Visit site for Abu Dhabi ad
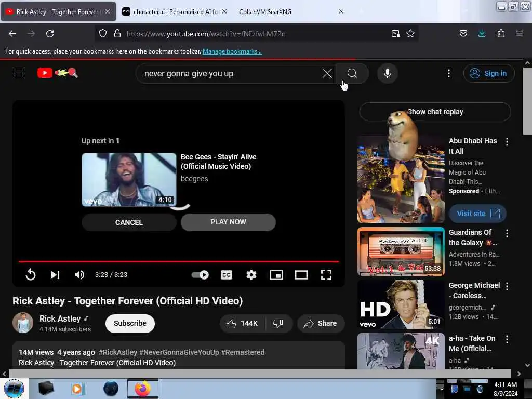 coord(477,214)
